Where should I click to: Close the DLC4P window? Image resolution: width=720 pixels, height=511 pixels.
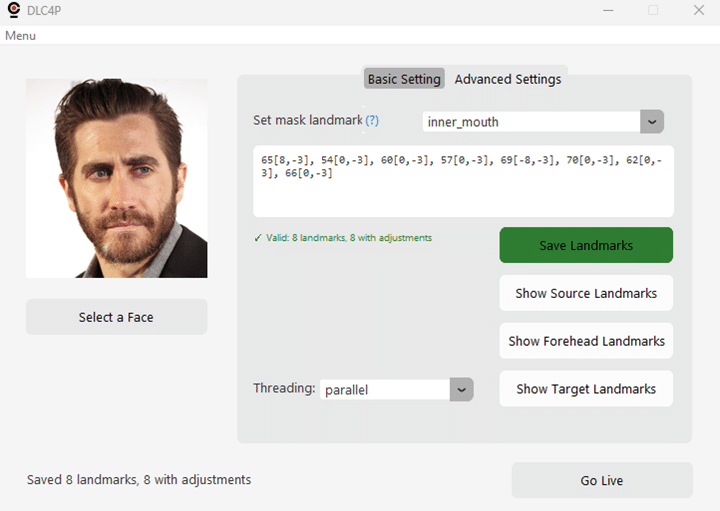pos(699,10)
